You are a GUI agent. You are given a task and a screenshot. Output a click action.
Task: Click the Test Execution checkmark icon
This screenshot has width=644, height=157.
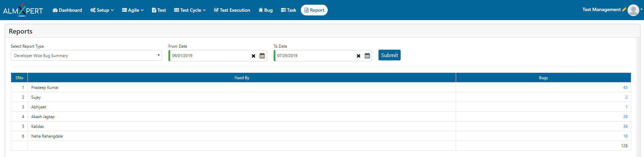pyautogui.click(x=216, y=10)
